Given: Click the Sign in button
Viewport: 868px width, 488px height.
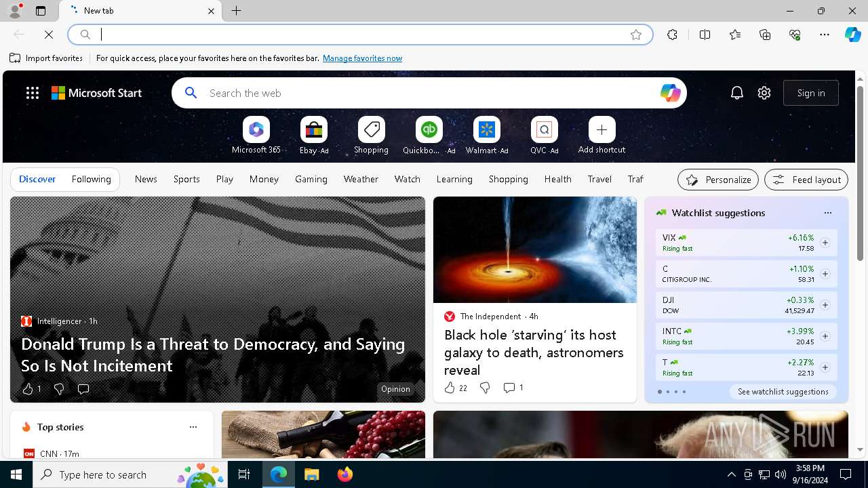Looking at the screenshot, I should (x=811, y=93).
